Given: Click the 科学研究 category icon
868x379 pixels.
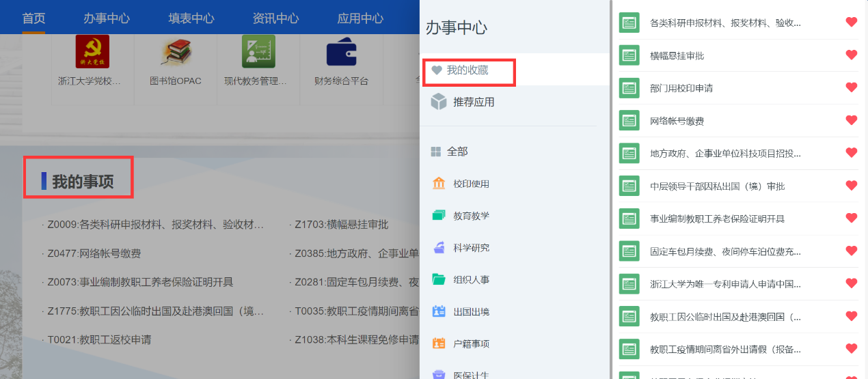Looking at the screenshot, I should click(439, 248).
